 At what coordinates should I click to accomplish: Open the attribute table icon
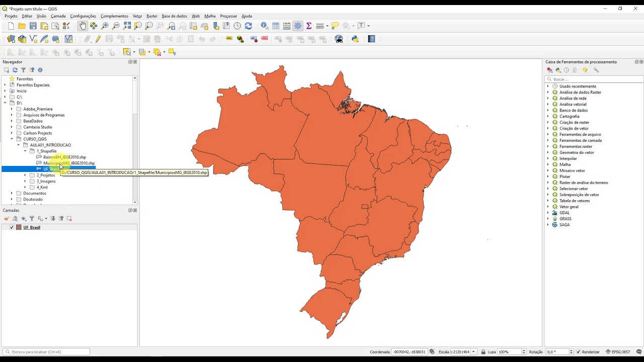[x=276, y=26]
